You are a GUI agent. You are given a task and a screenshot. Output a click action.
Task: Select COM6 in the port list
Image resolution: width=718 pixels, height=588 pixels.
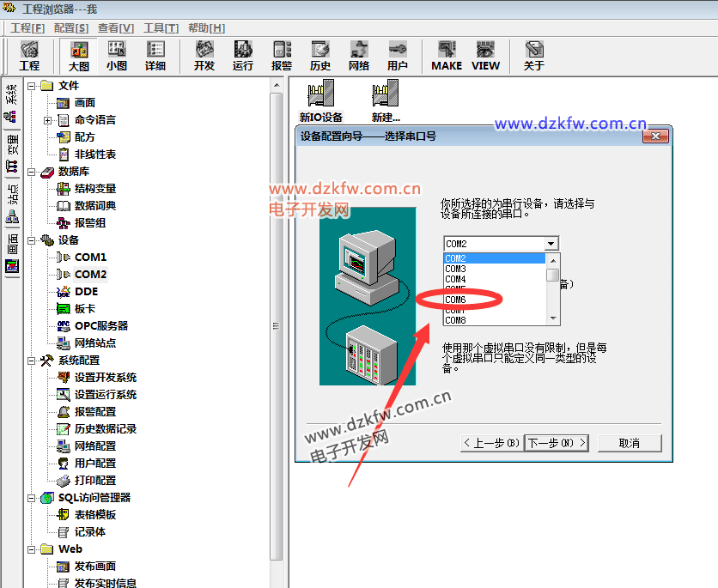[x=456, y=300]
